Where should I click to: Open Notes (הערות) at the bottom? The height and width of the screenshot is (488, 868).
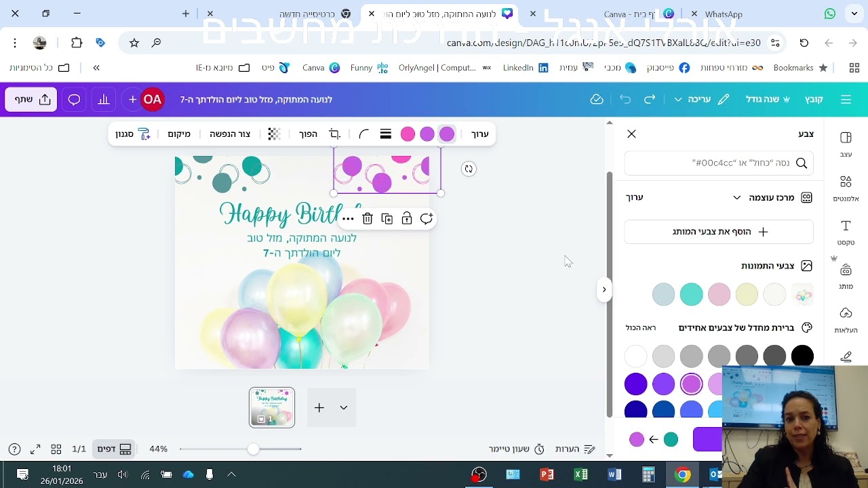pos(575,449)
